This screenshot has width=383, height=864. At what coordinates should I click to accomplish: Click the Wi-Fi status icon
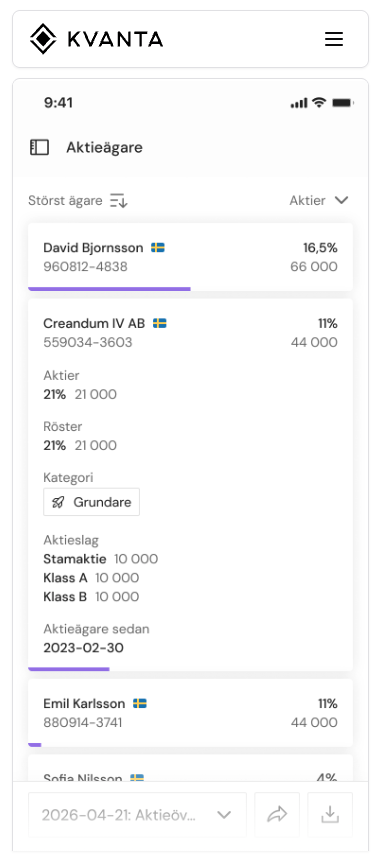point(319,102)
